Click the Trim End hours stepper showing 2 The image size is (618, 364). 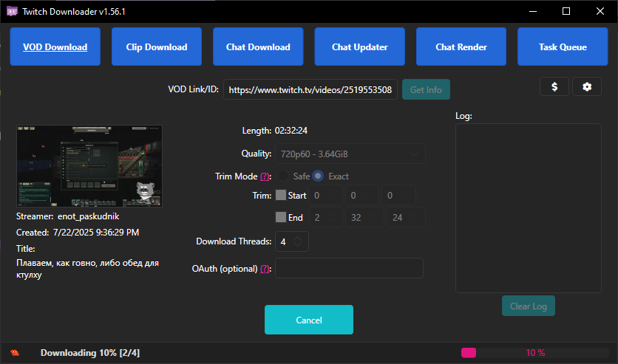pyautogui.click(x=326, y=217)
